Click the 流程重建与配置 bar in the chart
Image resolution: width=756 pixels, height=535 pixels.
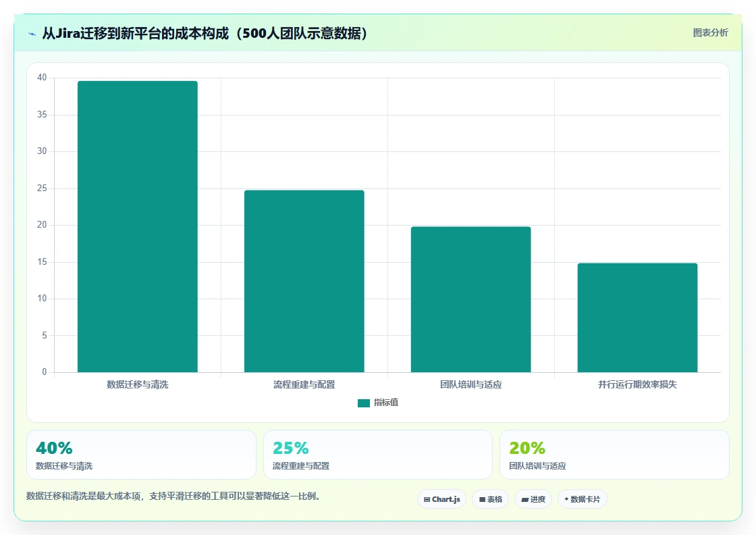coord(304,281)
